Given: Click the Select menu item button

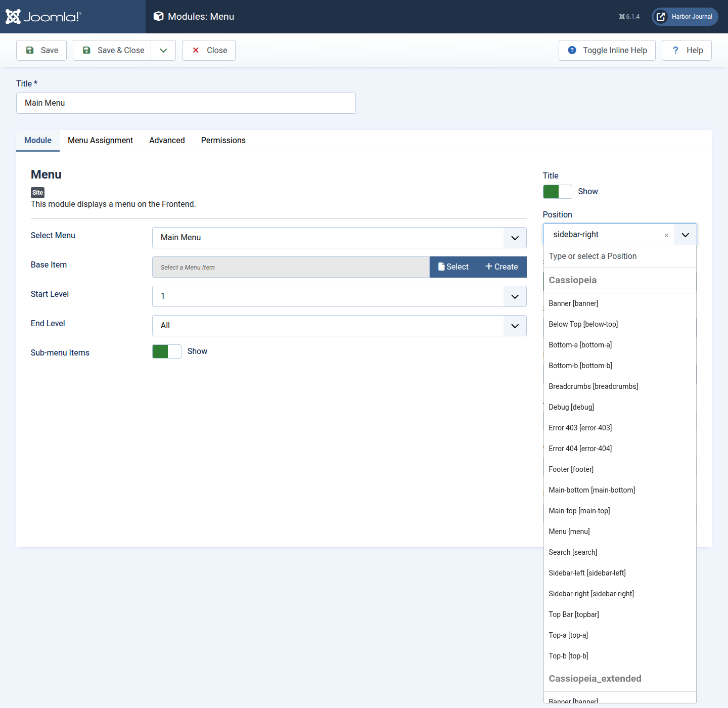Looking at the screenshot, I should (453, 267).
